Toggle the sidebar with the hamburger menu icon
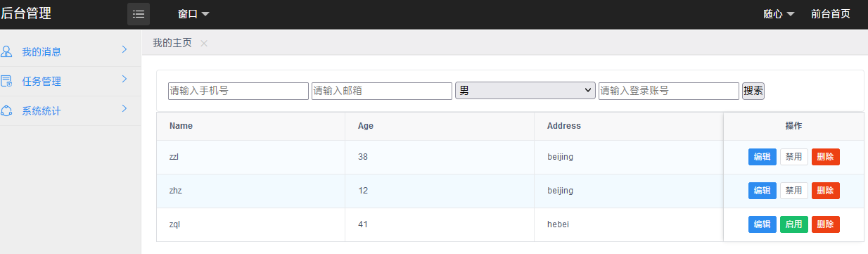 coord(139,14)
